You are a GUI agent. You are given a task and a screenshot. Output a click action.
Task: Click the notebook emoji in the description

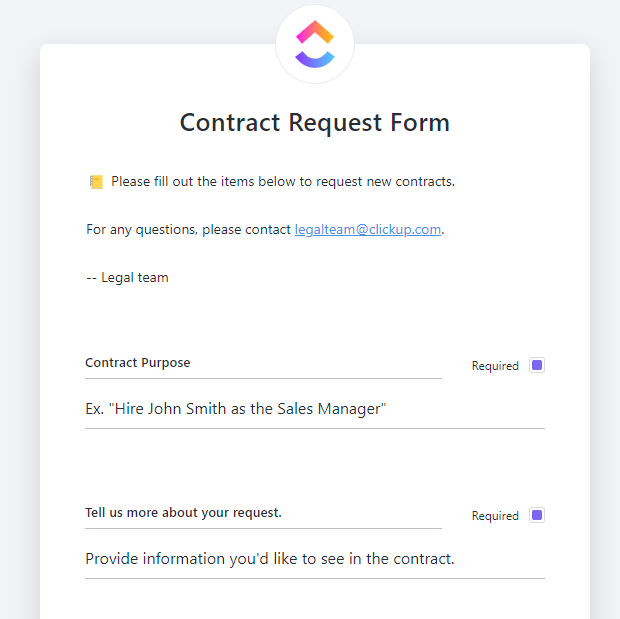96,182
